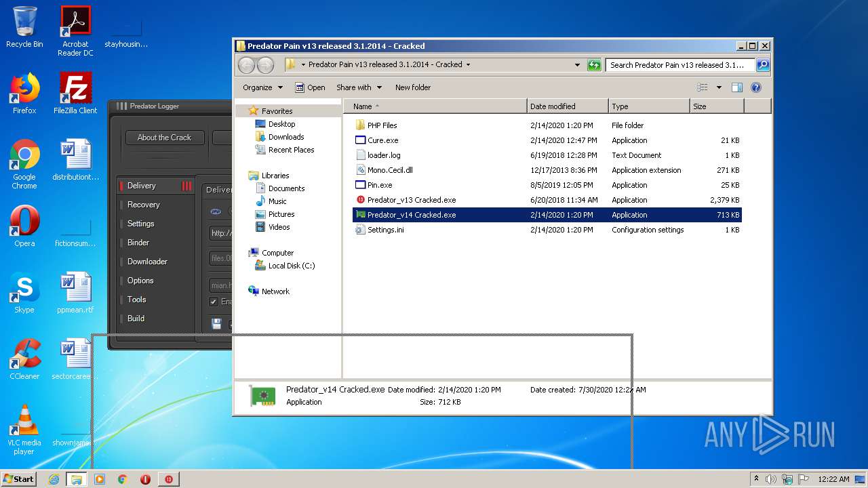Click the Open toolbar button

point(310,87)
